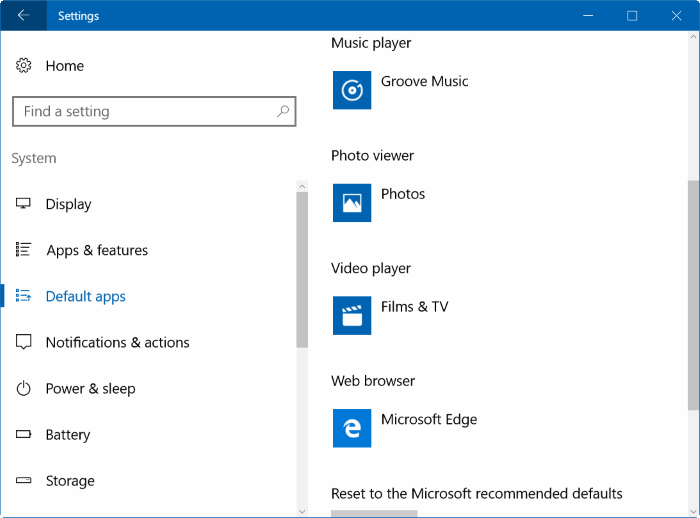700x518 pixels.
Task: Click the main pane scroll down arrow
Action: [693, 511]
